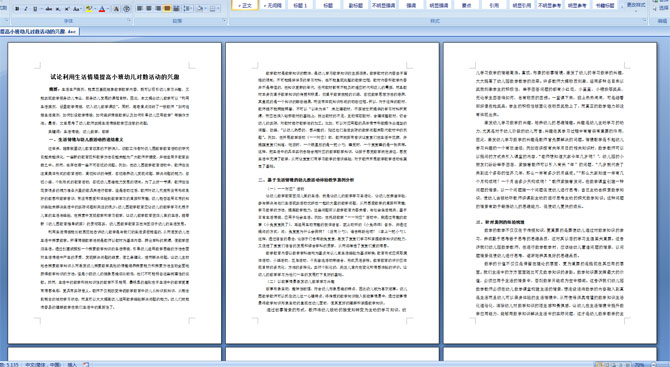Open the Paragraph dialog launcher

click(224, 21)
